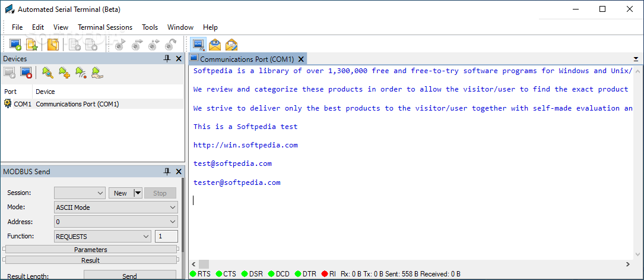The width and height of the screenshot is (644, 280).
Task: Open the Address dropdown
Action: (116, 222)
